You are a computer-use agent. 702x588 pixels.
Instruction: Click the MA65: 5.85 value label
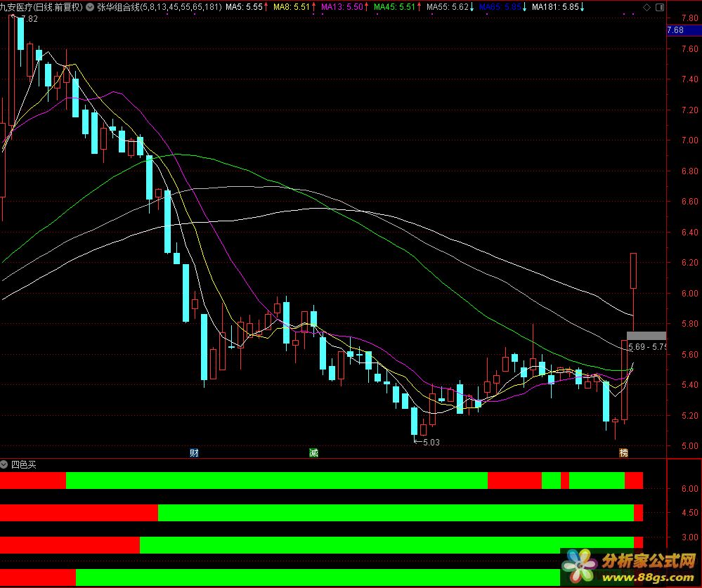(500, 7)
